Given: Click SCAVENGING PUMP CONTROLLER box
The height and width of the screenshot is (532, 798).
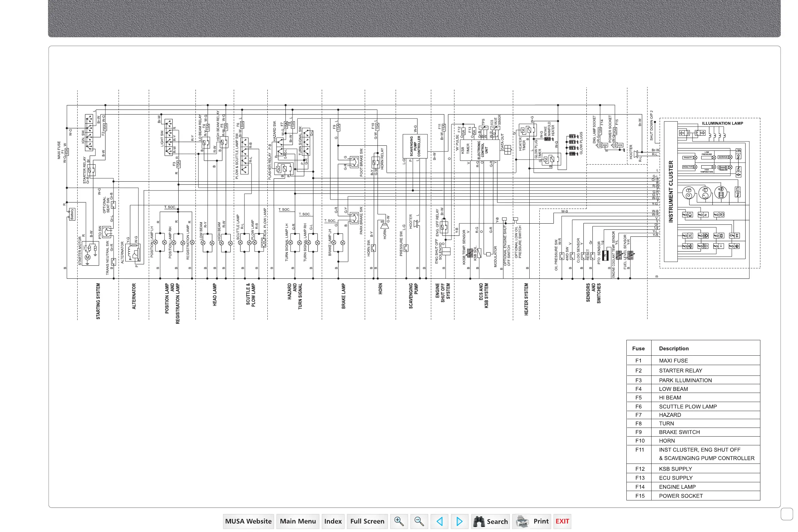Looking at the screenshot, I should pyautogui.click(x=415, y=146).
